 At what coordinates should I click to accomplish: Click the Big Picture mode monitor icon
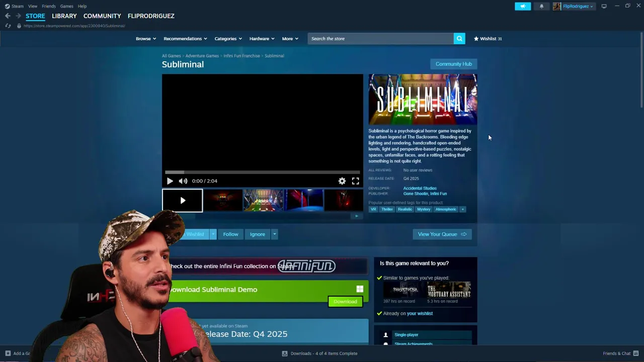pyautogui.click(x=604, y=6)
